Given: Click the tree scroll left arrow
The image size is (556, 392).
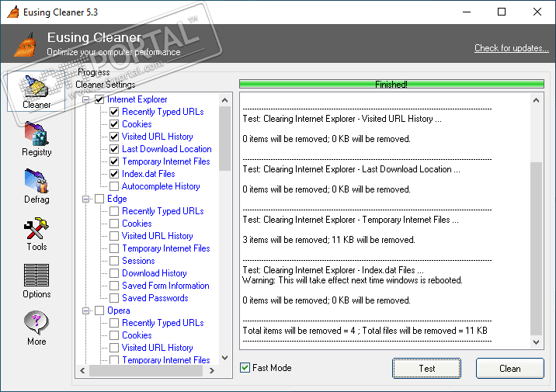Looking at the screenshot, I should coord(82,371).
